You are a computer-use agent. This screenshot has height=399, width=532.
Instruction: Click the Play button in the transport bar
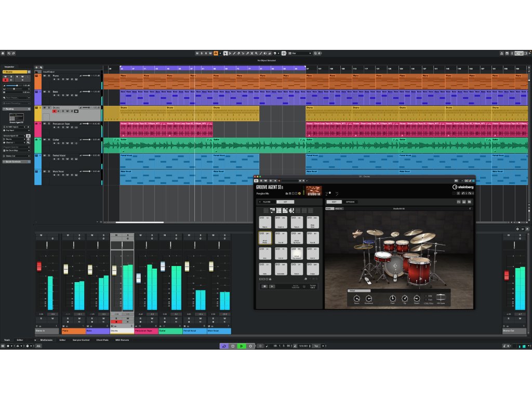point(242,346)
